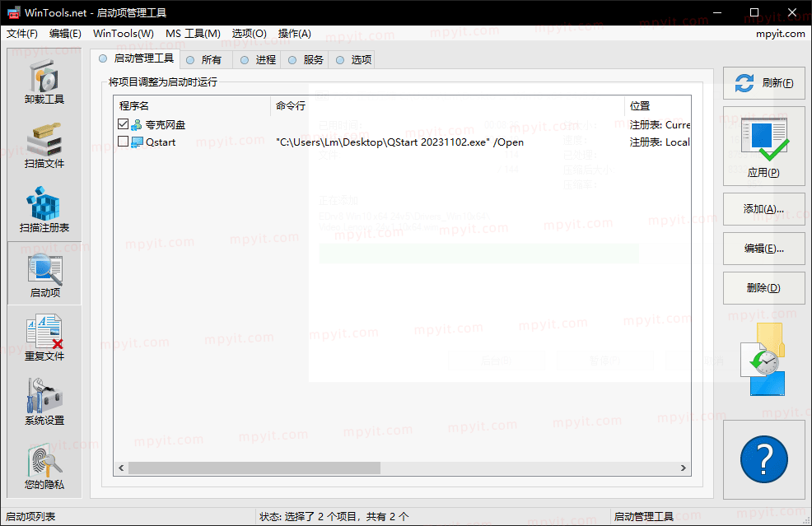Check the Qstart startup entry checkbox
812x526 pixels.
pos(124,142)
